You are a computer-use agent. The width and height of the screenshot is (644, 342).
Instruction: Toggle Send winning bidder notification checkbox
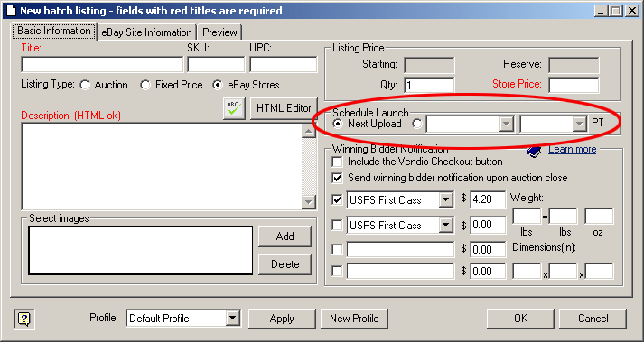[x=337, y=178]
